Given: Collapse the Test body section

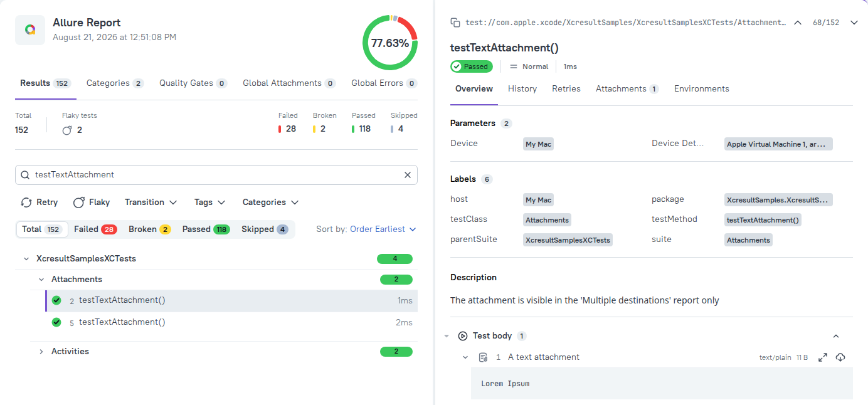Looking at the screenshot, I should coord(835,336).
